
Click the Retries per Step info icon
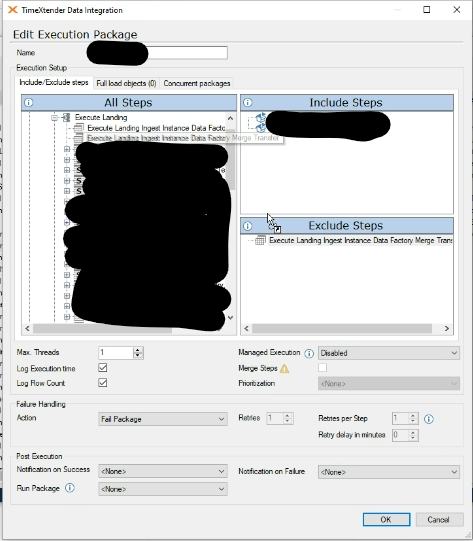point(428,419)
